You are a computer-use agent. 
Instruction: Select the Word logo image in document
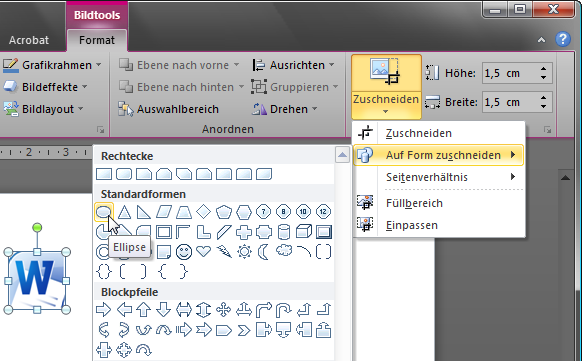[37, 281]
